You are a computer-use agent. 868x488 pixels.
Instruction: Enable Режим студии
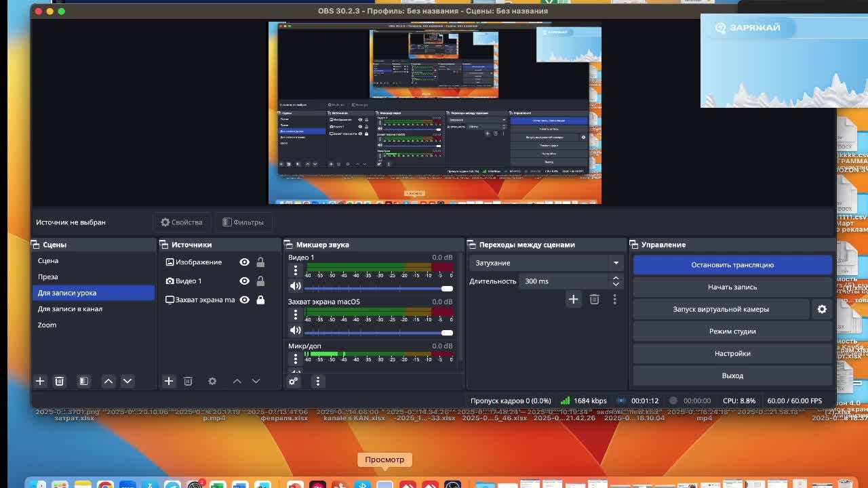[x=732, y=331]
